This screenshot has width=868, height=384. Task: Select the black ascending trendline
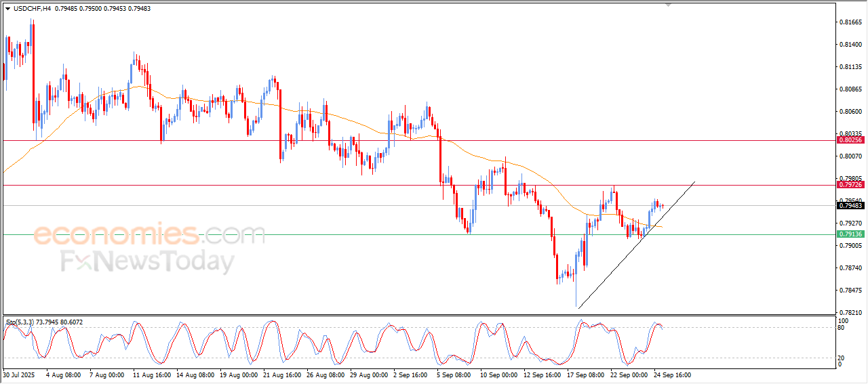(636, 246)
